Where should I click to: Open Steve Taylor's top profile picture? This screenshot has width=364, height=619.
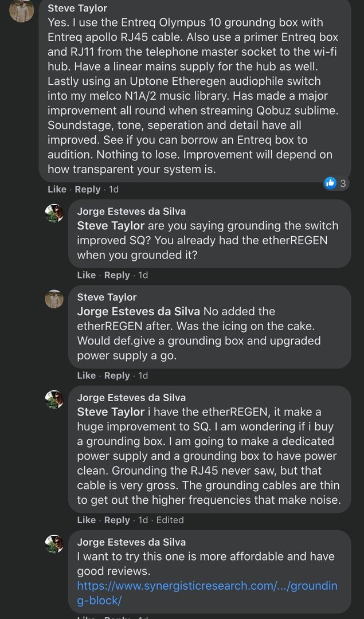coord(22,11)
